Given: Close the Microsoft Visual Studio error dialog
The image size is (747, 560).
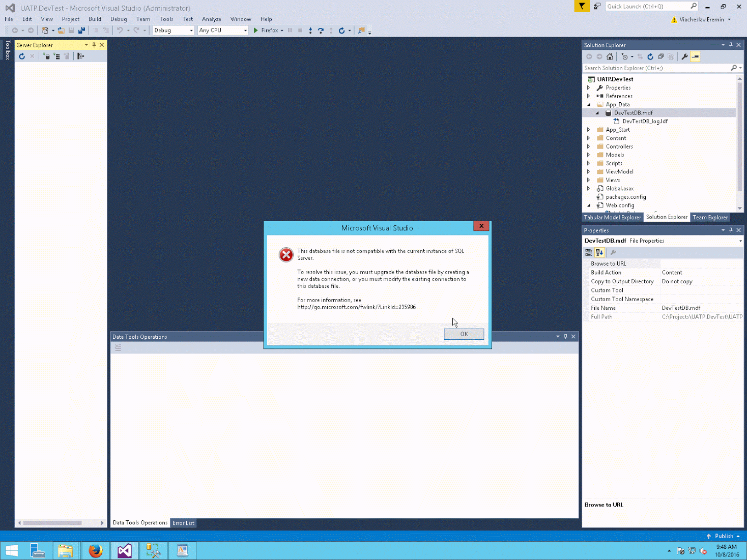Looking at the screenshot, I should click(481, 226).
